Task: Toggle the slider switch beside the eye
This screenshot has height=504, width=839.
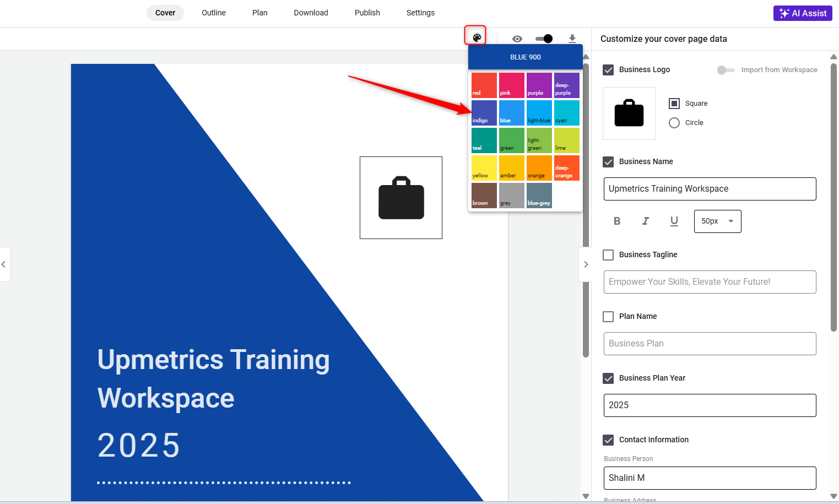Action: pos(544,39)
